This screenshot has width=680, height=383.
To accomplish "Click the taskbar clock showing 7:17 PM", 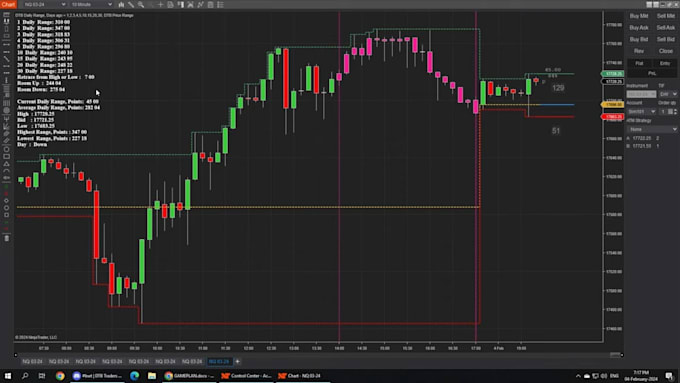I will [x=641, y=376].
